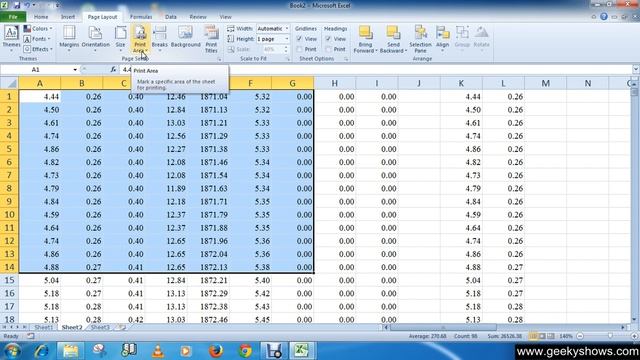
Task: Switch to the View ribbon tab
Action: (225, 17)
